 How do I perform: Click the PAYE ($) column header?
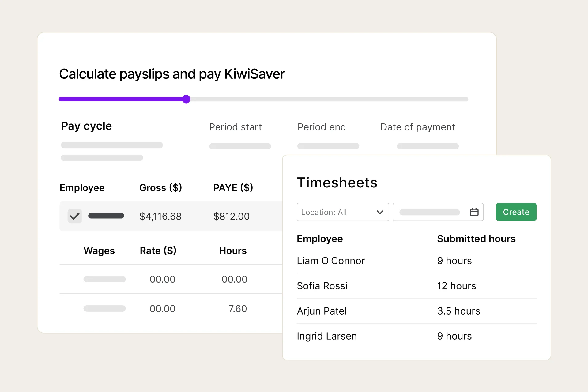[233, 188]
